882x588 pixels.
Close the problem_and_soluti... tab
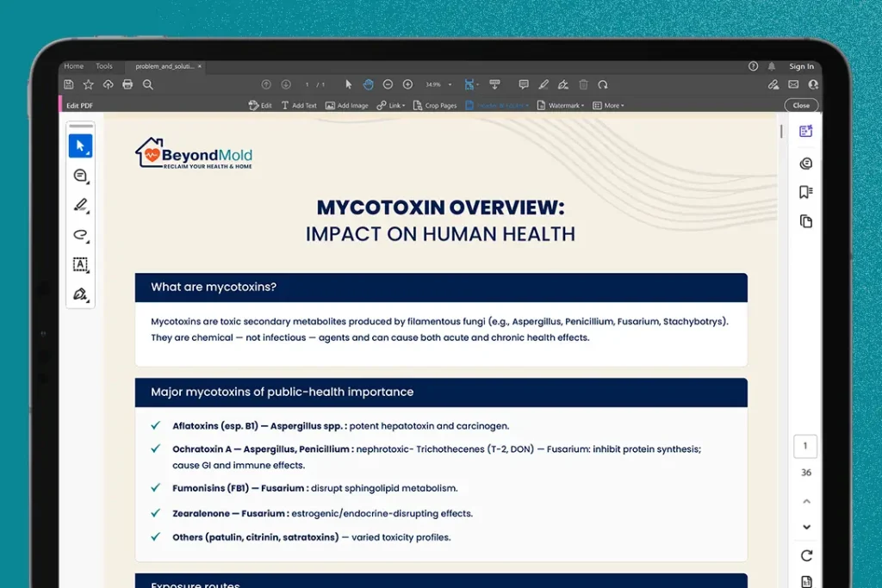coord(200,66)
